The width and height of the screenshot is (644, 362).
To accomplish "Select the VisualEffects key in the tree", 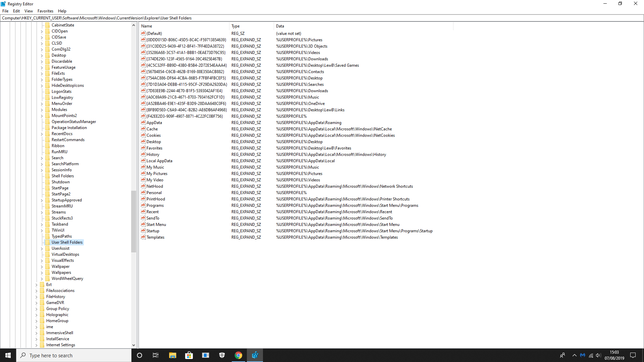I will [x=63, y=260].
